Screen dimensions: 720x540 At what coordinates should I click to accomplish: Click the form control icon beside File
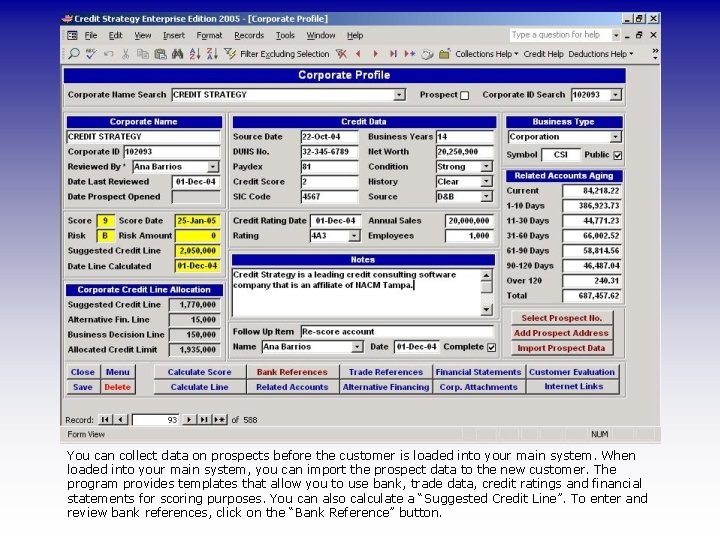[73, 35]
